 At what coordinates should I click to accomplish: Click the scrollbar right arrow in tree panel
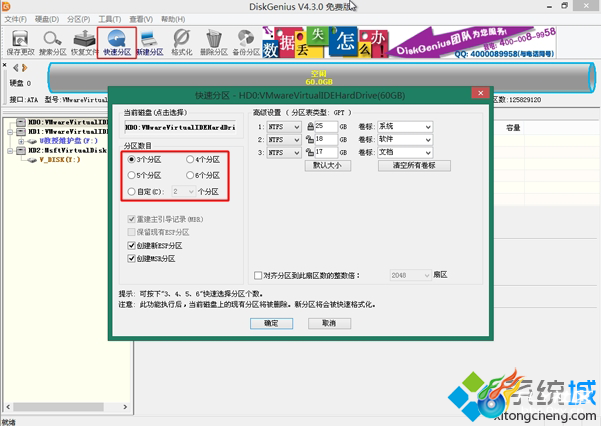click(125, 407)
